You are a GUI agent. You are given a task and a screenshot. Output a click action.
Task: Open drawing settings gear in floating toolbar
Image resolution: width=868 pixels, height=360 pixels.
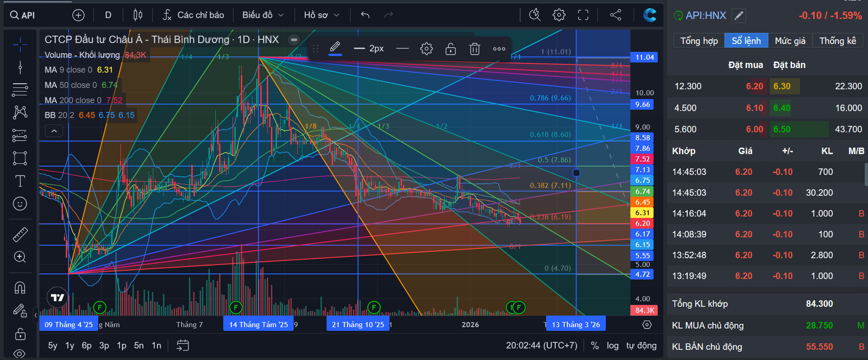[x=427, y=49]
